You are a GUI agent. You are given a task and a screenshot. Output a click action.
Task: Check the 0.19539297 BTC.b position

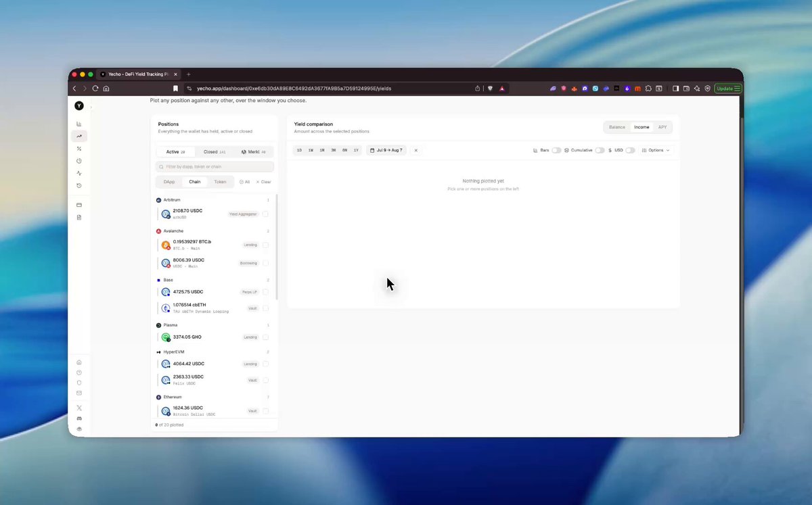click(x=265, y=245)
